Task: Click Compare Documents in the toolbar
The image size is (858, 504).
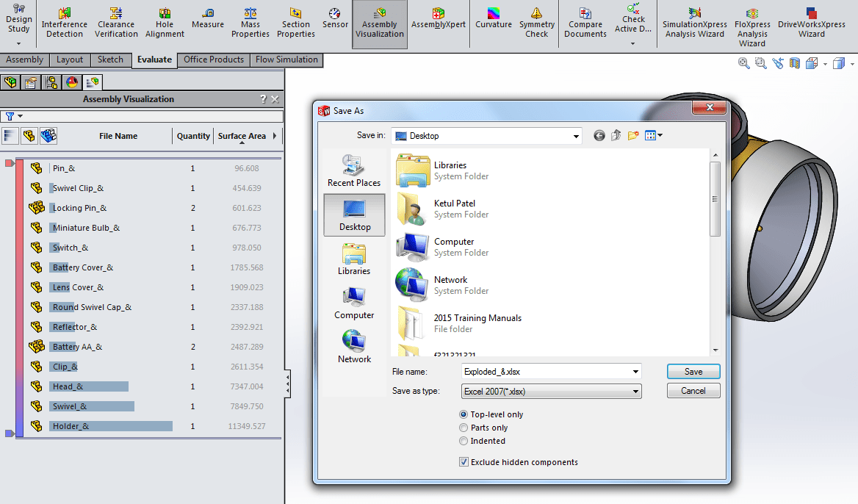Action: point(585,23)
